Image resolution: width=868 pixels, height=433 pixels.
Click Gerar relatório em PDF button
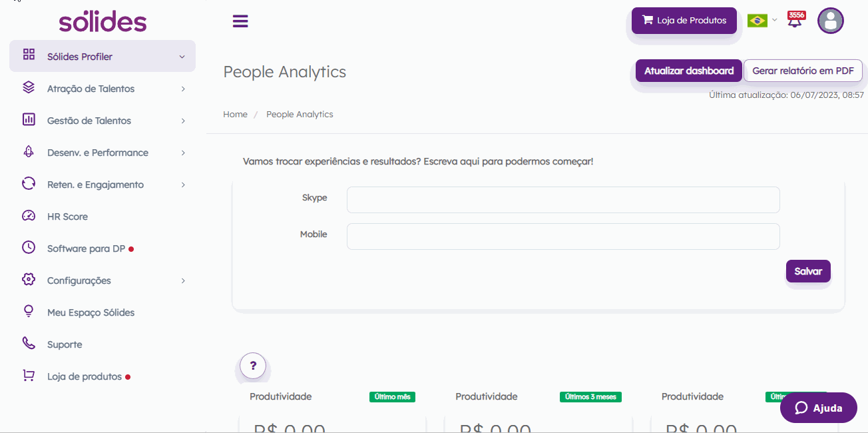[803, 71]
